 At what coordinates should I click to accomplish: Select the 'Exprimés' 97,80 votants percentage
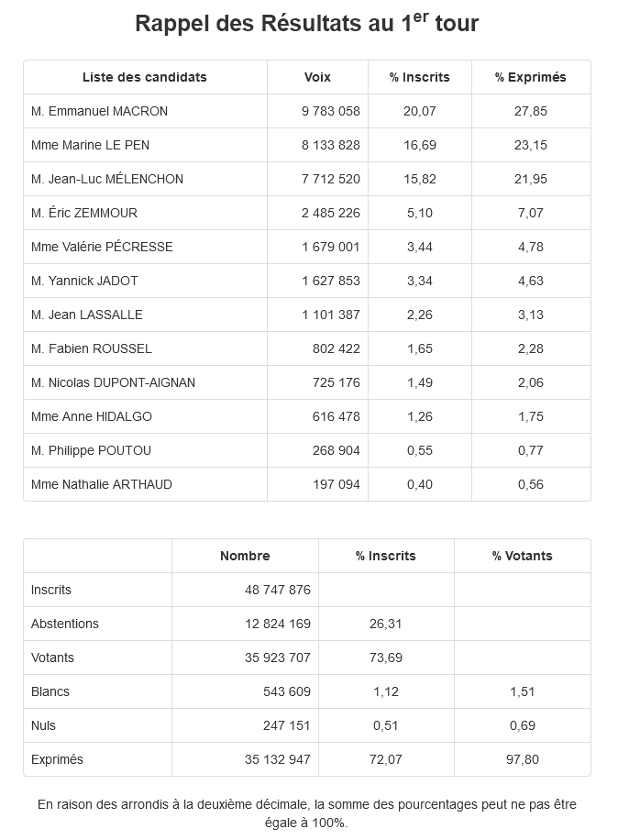[522, 759]
